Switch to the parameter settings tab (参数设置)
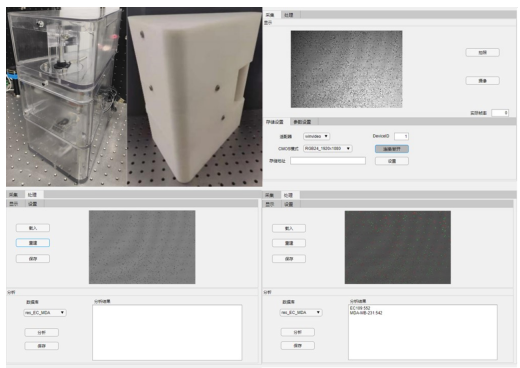Viewport: 520px width, 368px height. pos(302,122)
